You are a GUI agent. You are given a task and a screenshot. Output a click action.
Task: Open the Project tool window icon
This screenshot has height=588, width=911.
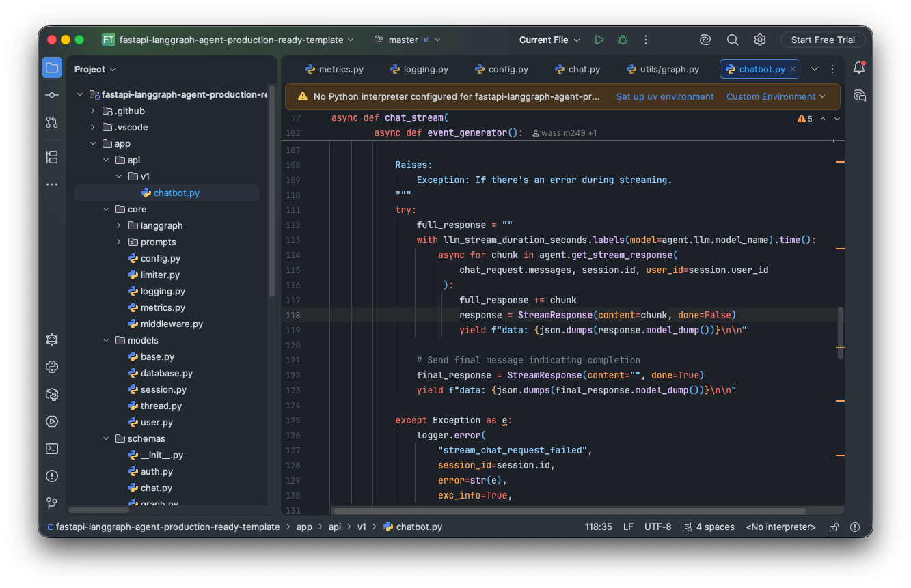[x=52, y=68]
